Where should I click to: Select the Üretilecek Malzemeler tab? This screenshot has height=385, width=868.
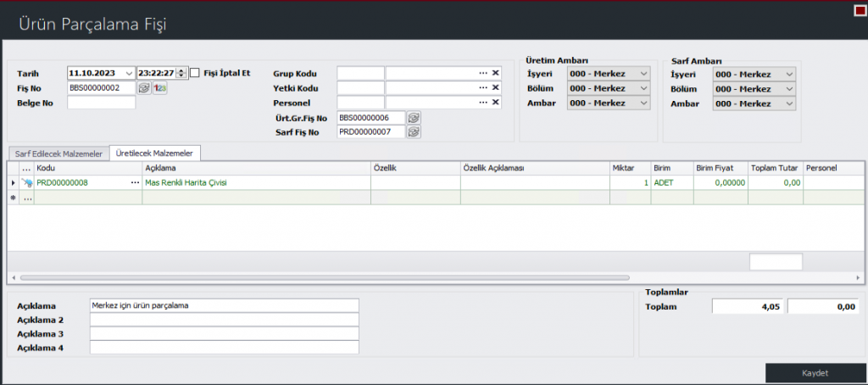[x=153, y=153]
